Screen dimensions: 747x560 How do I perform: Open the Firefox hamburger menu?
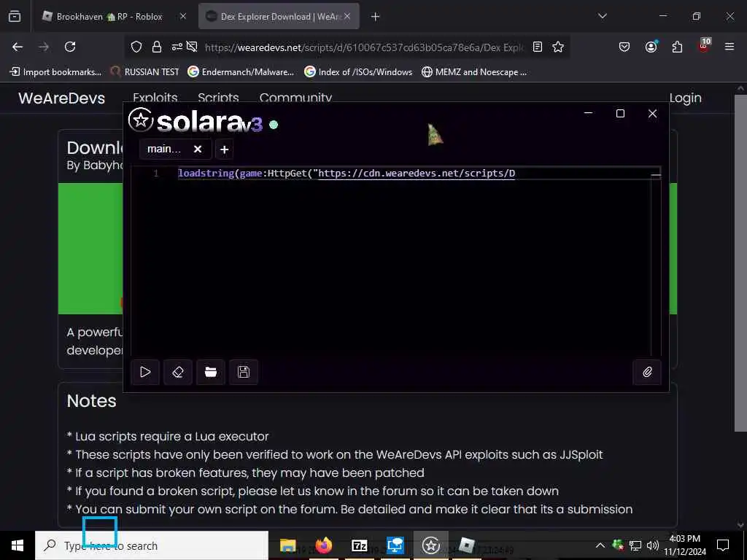(x=729, y=47)
